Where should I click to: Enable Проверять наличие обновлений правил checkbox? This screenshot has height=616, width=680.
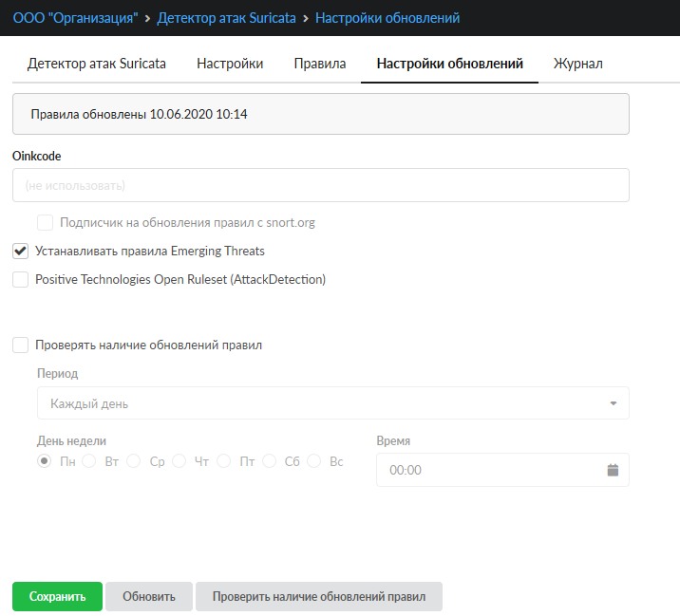(x=20, y=345)
